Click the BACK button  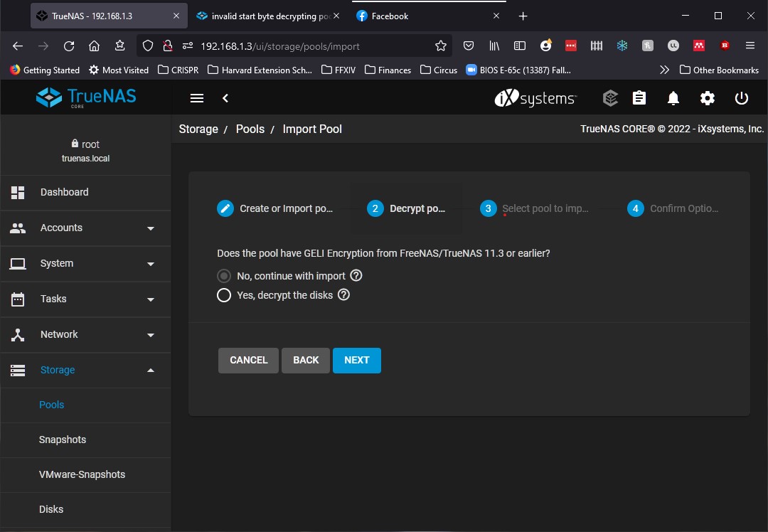[306, 360]
